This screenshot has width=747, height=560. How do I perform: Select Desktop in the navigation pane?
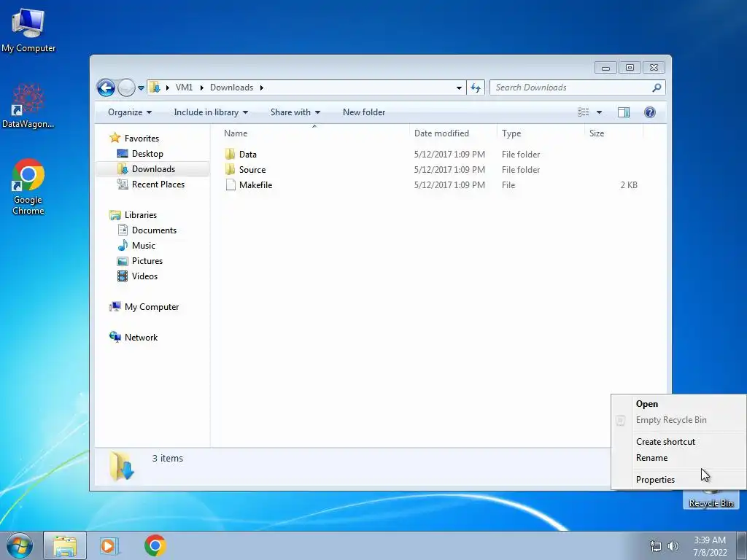(x=147, y=154)
